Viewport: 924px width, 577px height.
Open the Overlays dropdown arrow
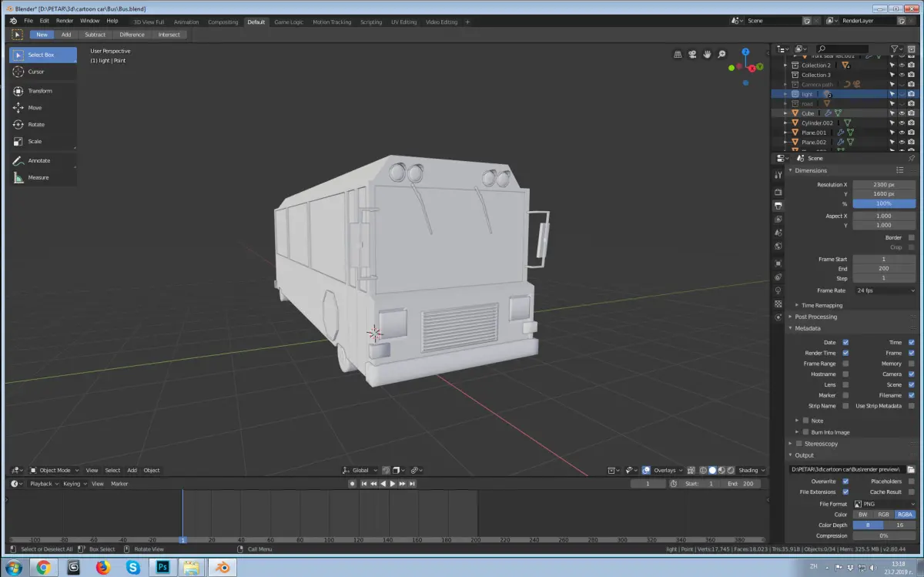[x=680, y=470]
